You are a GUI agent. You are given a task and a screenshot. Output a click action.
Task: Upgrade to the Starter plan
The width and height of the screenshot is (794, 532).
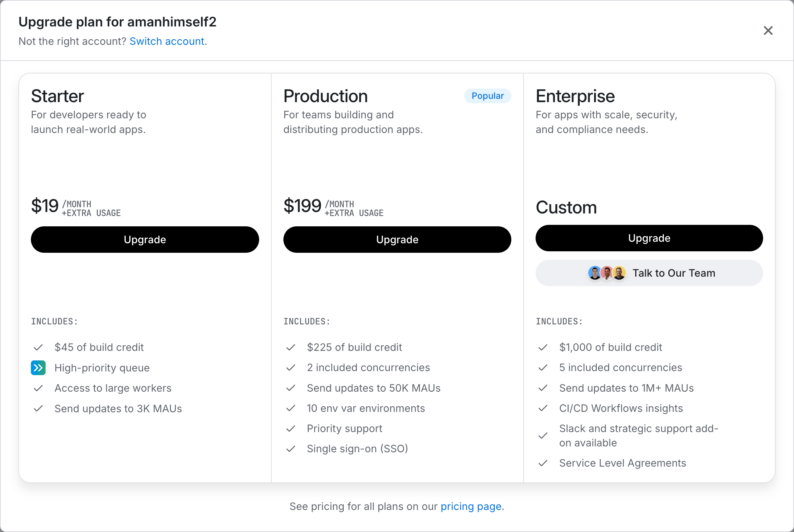(145, 240)
